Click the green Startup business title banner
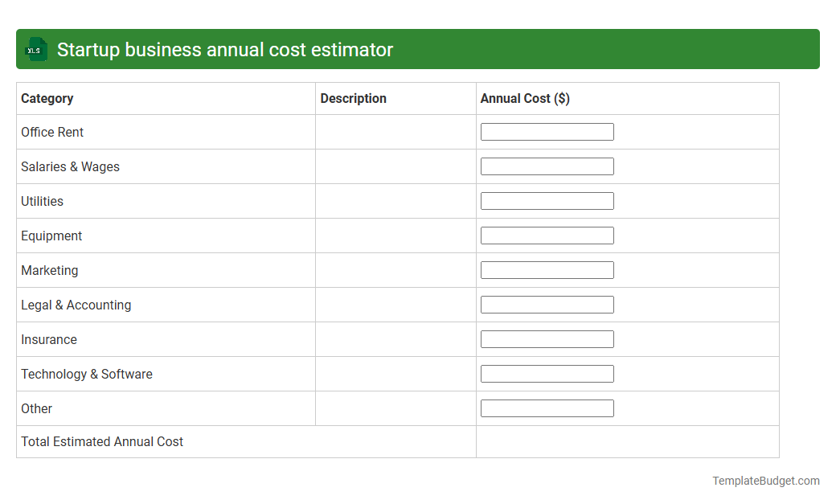 418,49
